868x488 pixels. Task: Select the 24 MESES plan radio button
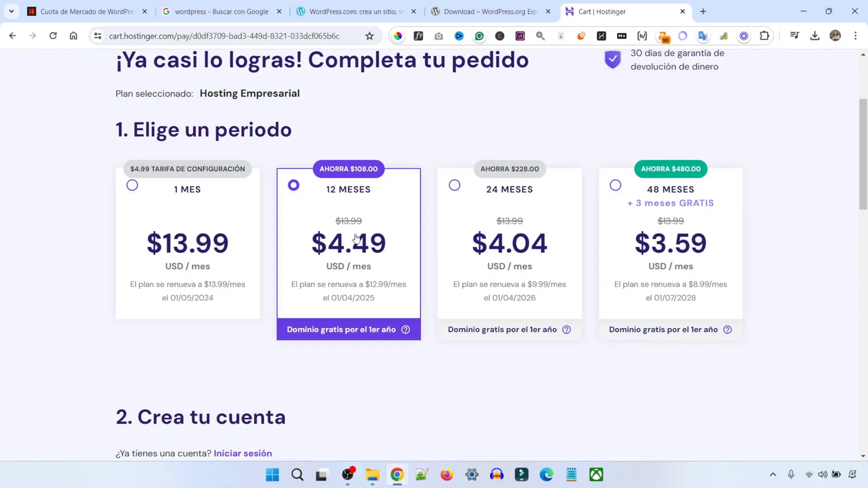click(x=455, y=185)
